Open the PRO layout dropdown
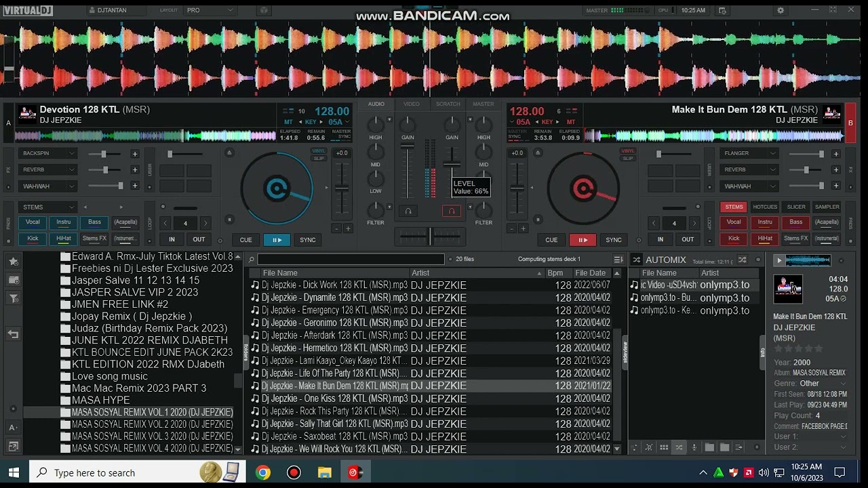Image resolution: width=868 pixels, height=488 pixels. (210, 10)
